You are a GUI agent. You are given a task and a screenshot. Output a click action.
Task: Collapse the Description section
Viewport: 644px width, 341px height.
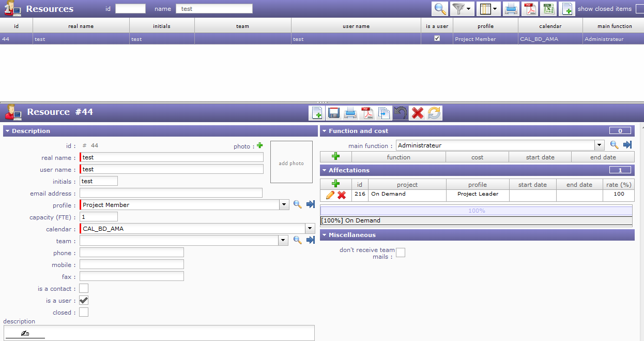[x=8, y=131]
